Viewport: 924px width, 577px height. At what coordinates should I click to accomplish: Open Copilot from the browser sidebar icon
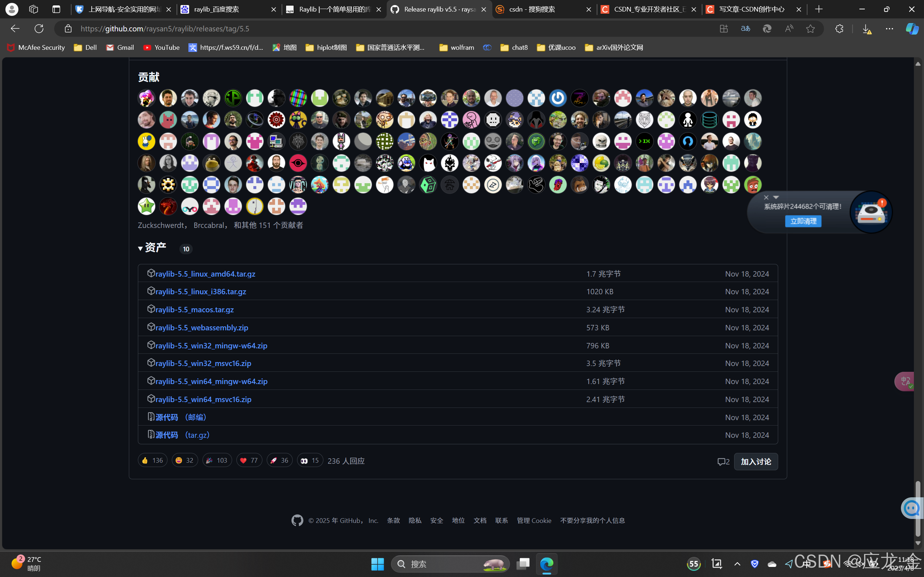pyautogui.click(x=912, y=28)
